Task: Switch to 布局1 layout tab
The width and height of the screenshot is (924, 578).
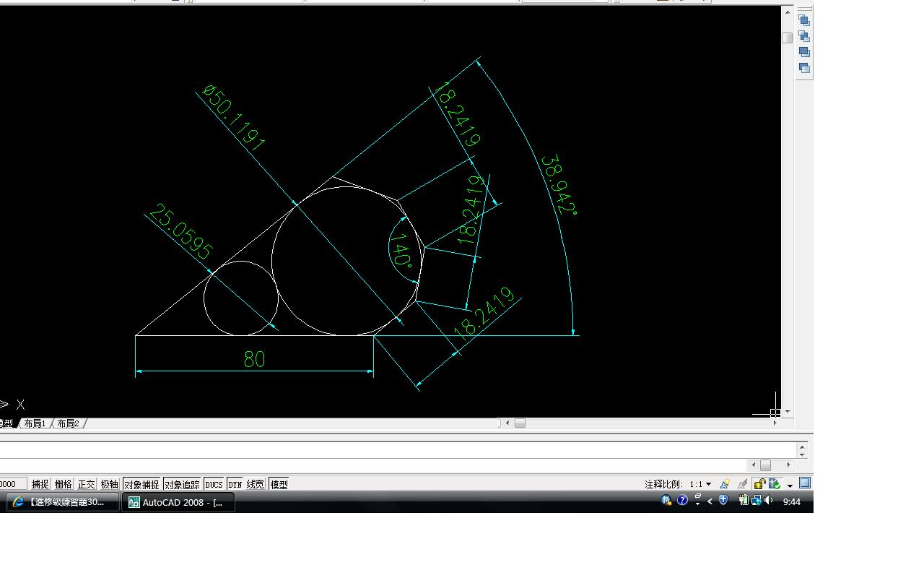Action: click(35, 423)
